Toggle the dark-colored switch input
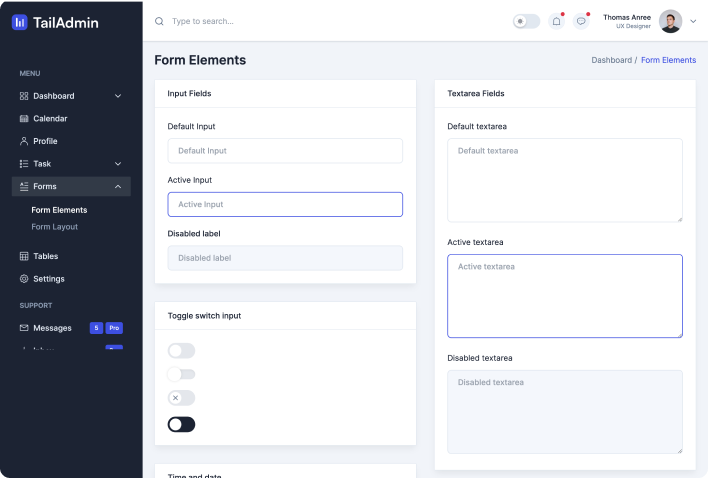The image size is (708, 478). coord(181,425)
